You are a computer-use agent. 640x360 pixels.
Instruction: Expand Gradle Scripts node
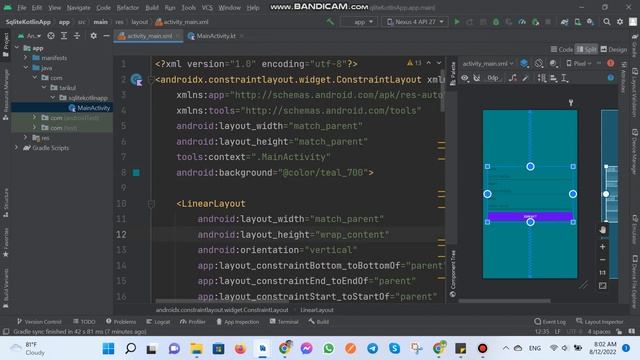(16, 148)
